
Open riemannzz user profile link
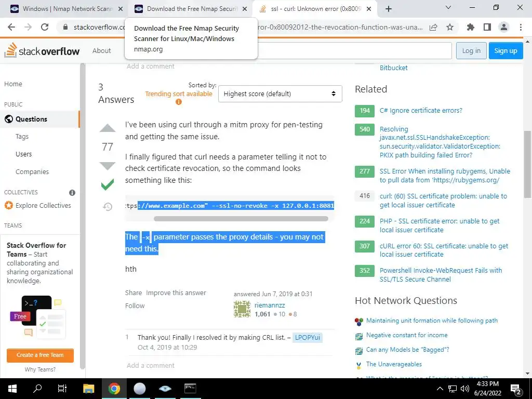coord(270,305)
